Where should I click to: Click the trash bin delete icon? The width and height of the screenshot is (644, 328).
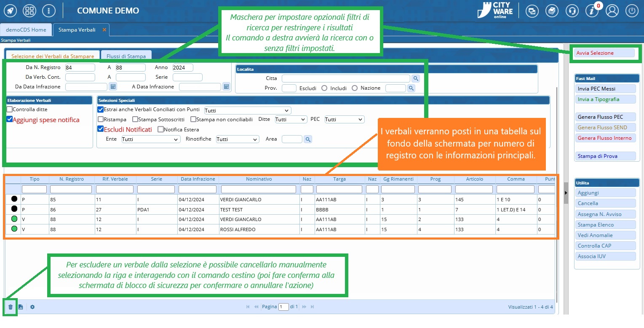(11, 307)
